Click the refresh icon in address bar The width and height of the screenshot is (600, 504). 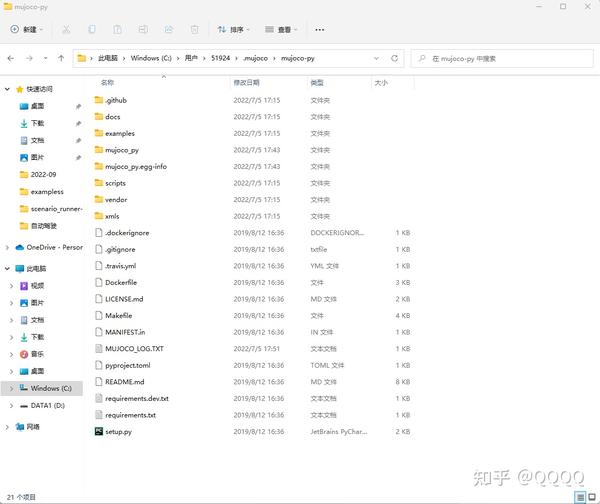click(395, 58)
